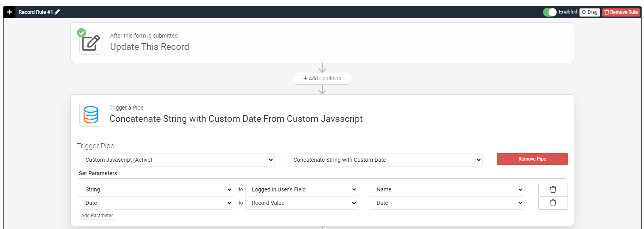Open the Record Value dropdown
This screenshot has height=229, width=644.
pyautogui.click(x=301, y=203)
